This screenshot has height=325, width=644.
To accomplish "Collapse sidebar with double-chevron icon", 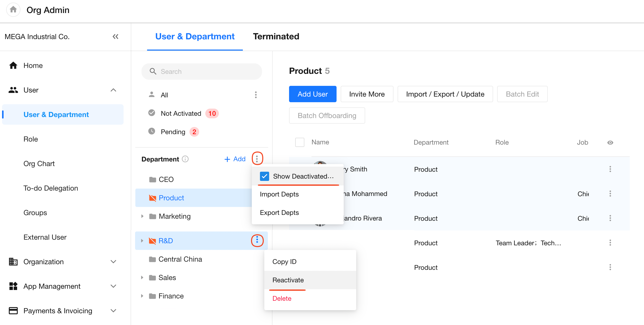I will [115, 37].
